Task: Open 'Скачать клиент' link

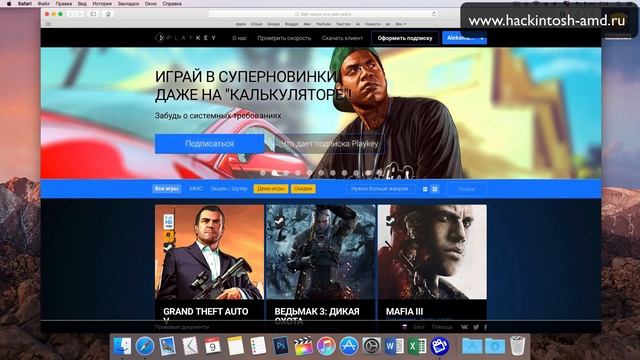Action: 342,38
